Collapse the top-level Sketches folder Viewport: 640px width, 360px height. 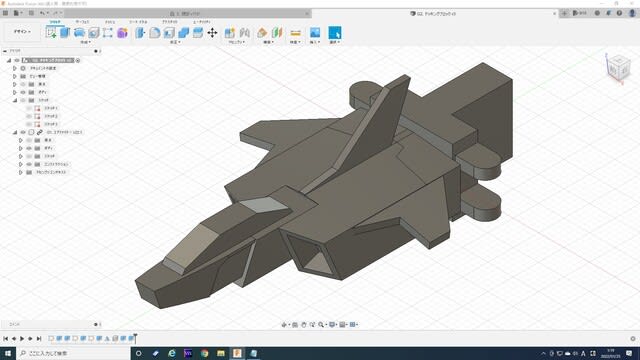tap(15, 100)
